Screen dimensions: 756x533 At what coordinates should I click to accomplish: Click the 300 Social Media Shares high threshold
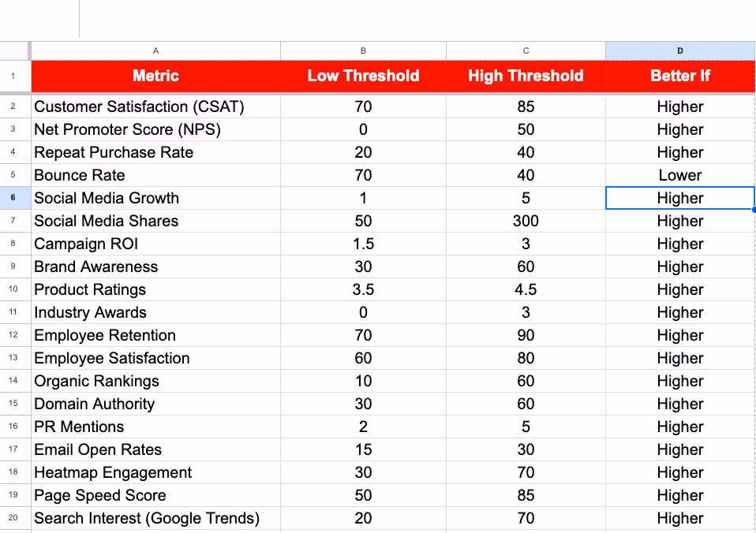click(526, 221)
